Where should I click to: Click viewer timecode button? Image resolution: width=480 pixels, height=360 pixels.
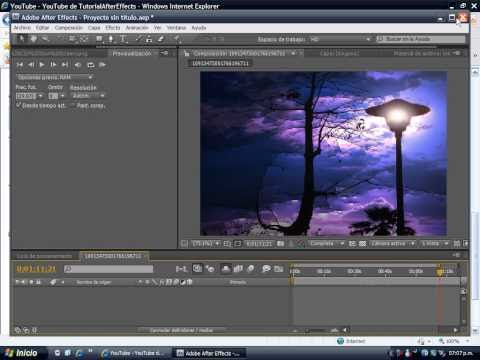259,244
